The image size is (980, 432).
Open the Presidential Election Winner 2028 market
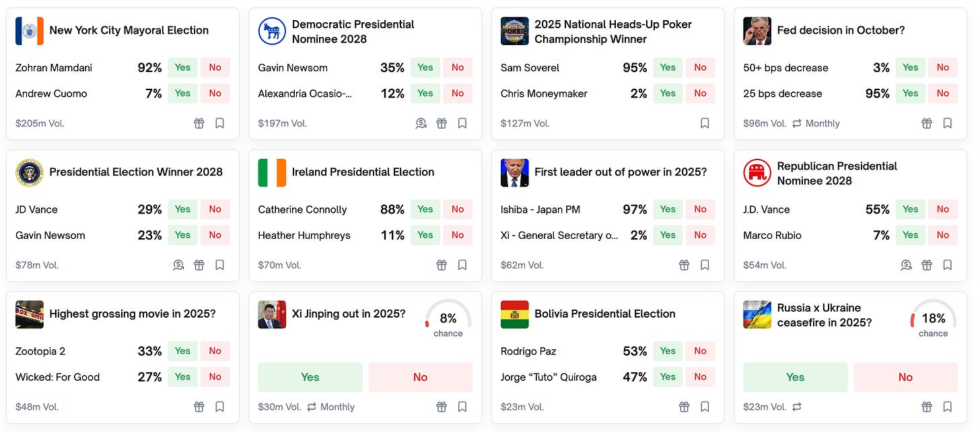coord(135,172)
